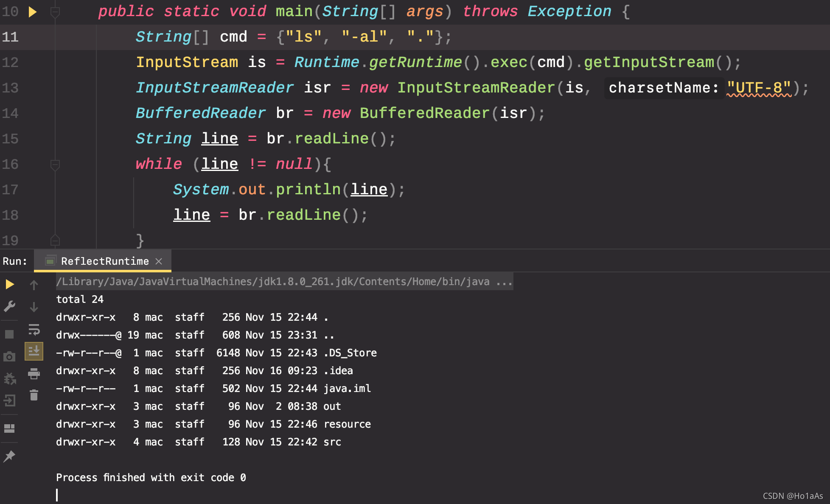The height and width of the screenshot is (504, 830).
Task: Click the Restore Layout icon
Action: pyautogui.click(x=9, y=428)
